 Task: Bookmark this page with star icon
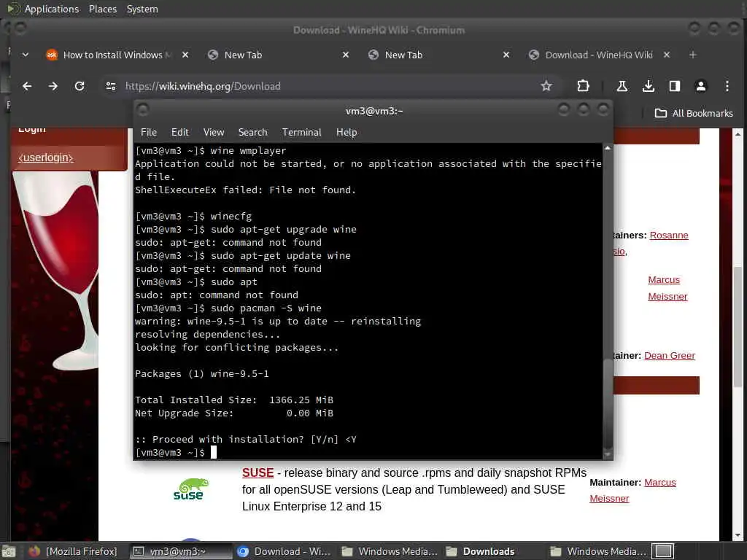(546, 86)
